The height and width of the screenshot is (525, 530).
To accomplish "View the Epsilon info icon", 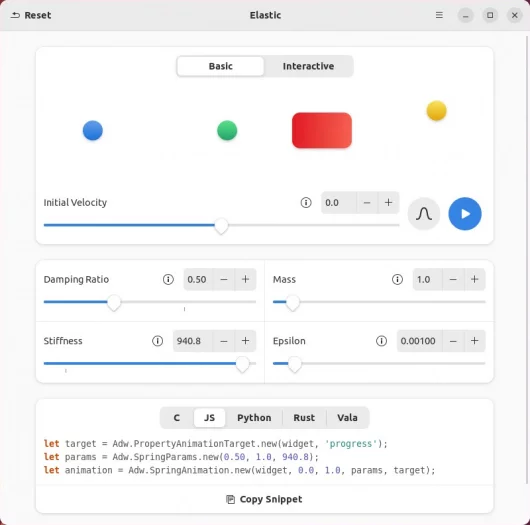I will coord(381,341).
